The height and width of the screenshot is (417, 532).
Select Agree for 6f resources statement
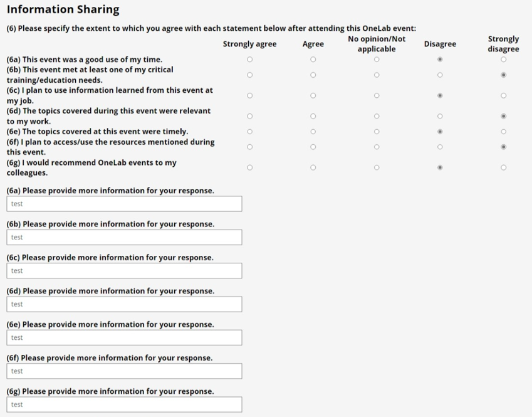point(313,147)
